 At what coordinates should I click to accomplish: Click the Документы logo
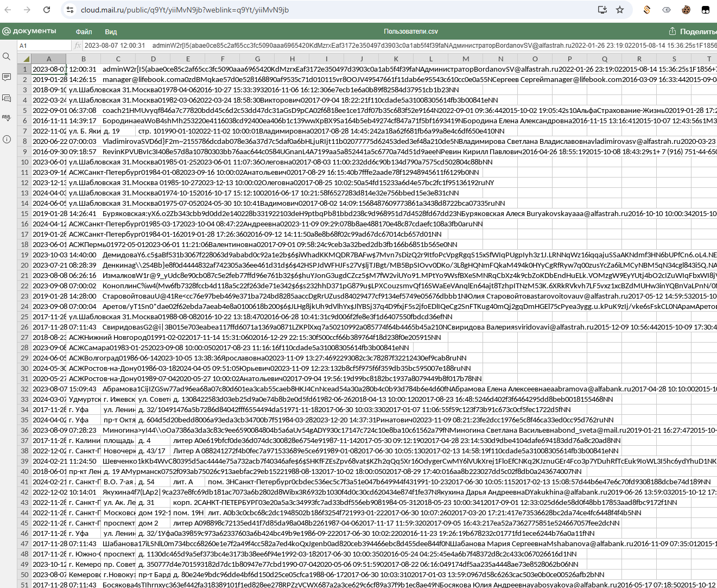(29, 31)
